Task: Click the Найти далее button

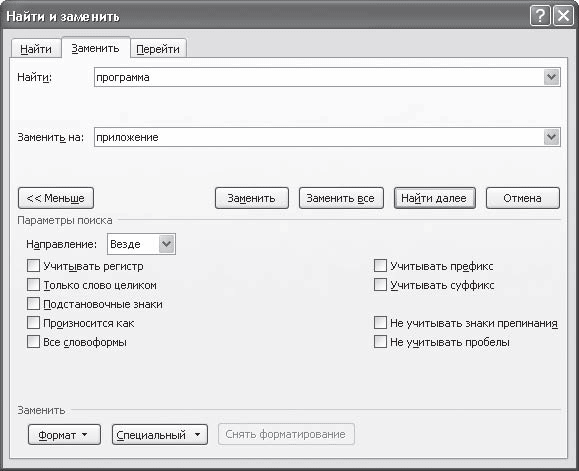Action: [x=435, y=198]
